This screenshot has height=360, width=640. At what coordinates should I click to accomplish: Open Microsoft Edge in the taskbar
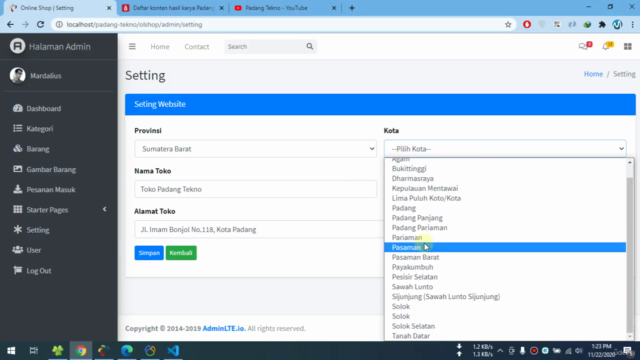pyautogui.click(x=127, y=351)
